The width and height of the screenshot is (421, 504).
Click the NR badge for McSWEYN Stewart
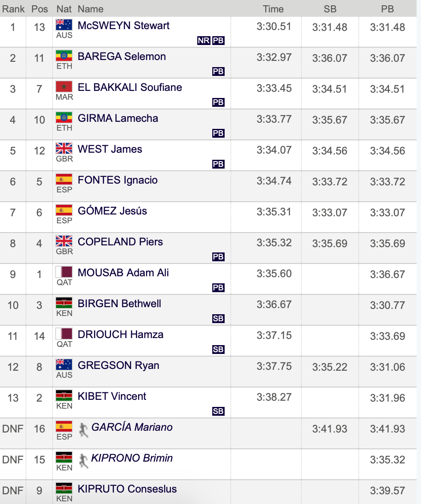tap(204, 41)
